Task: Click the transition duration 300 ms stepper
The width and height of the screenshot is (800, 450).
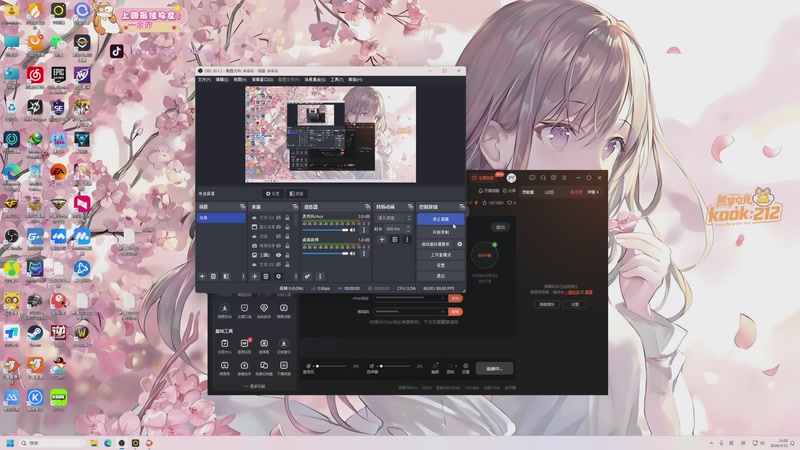Action: (408, 229)
